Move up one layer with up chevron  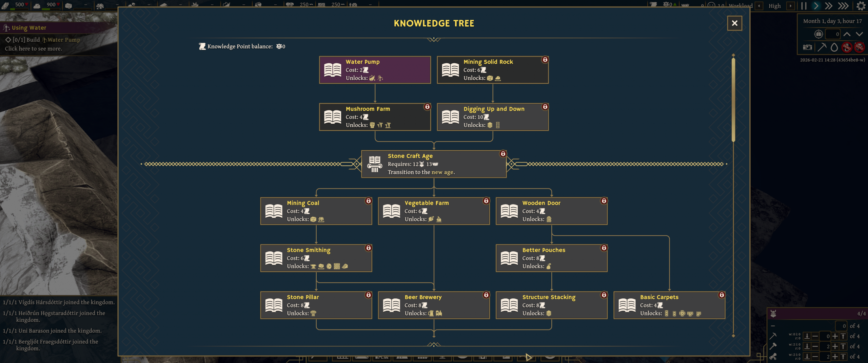tap(847, 34)
